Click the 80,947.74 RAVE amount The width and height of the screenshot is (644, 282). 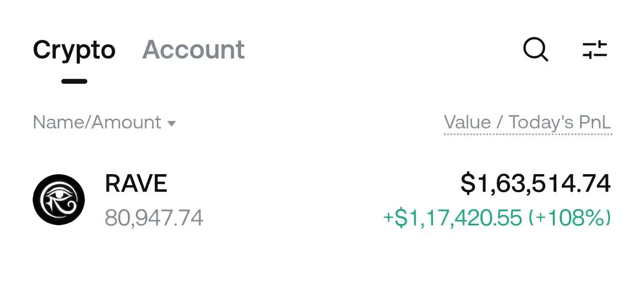154,218
